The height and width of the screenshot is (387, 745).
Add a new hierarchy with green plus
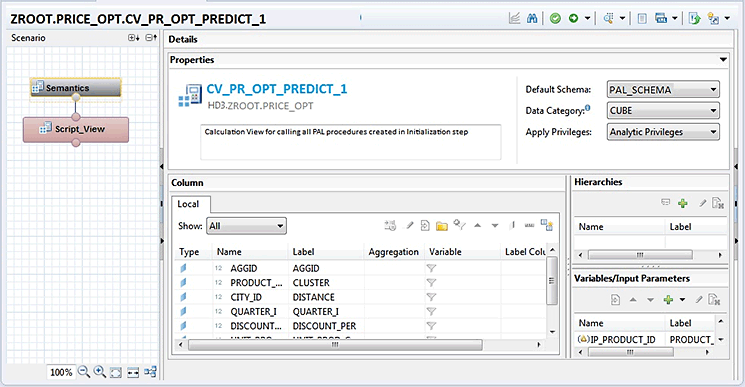click(683, 204)
